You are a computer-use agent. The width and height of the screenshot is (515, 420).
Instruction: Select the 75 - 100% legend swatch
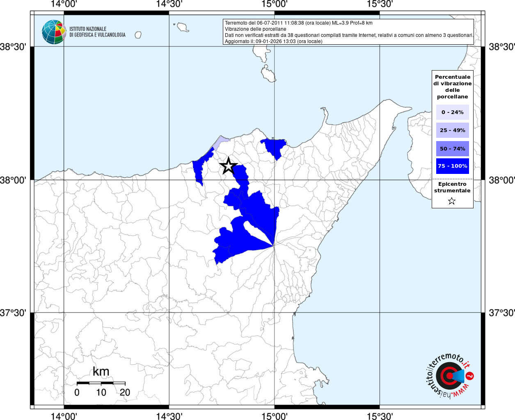[x=452, y=166]
